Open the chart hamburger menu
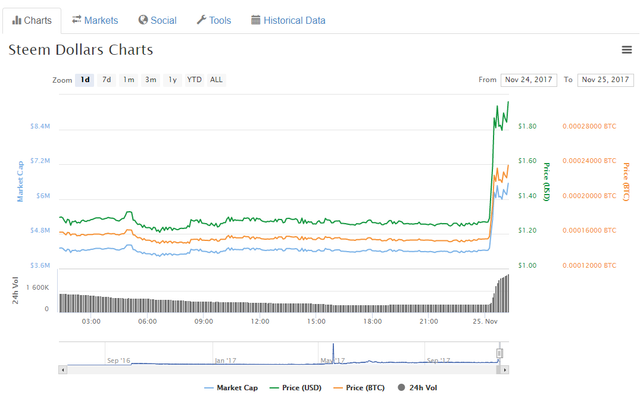The height and width of the screenshot is (398, 640). point(627,50)
